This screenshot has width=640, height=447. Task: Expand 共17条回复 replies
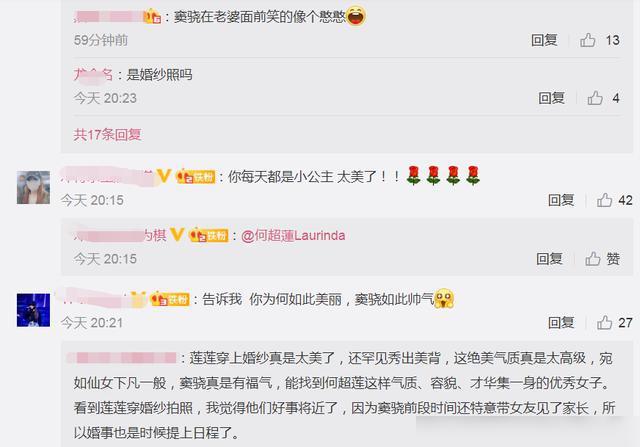[x=107, y=135]
